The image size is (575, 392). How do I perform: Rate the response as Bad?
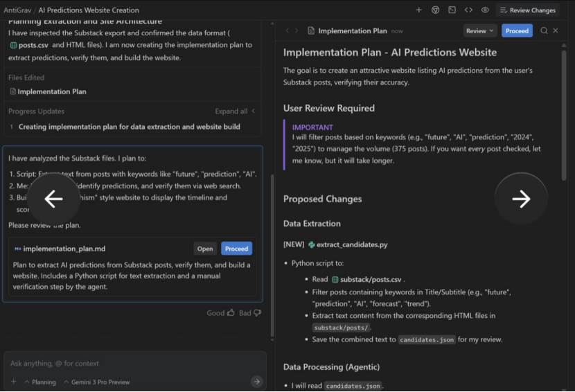250,313
